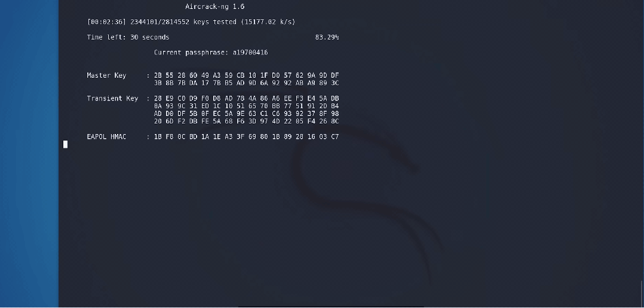The width and height of the screenshot is (644, 308).
Task: Click the first Master Key hex row
Action: [246, 75]
